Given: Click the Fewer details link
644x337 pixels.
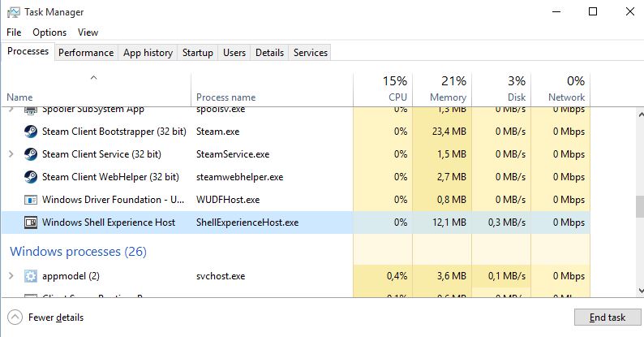Looking at the screenshot, I should pos(56,318).
